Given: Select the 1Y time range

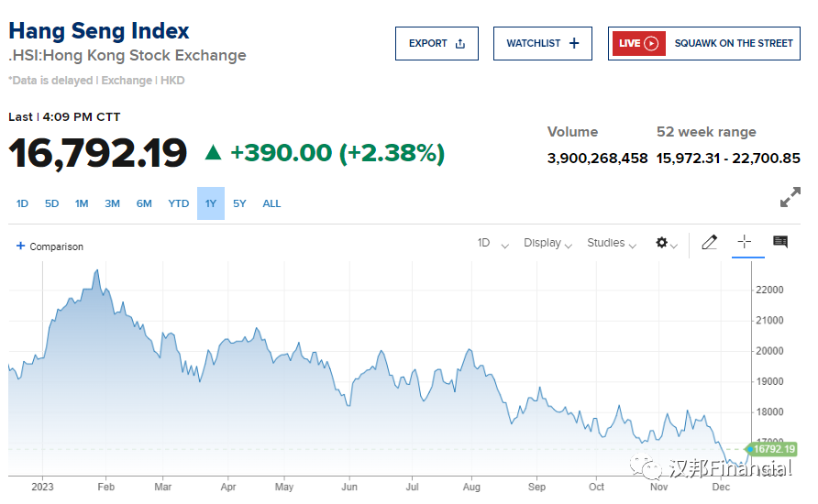Looking at the screenshot, I should [211, 203].
